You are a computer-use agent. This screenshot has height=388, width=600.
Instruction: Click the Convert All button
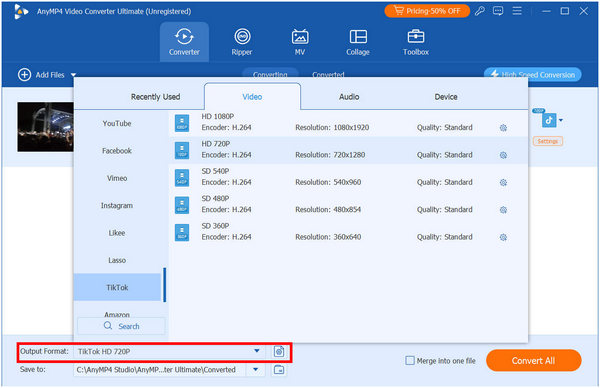pyautogui.click(x=533, y=360)
